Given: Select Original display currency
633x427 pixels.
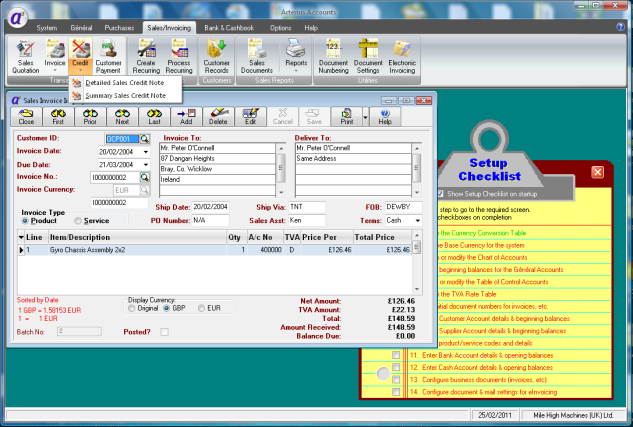Looking at the screenshot, I should pyautogui.click(x=131, y=308).
